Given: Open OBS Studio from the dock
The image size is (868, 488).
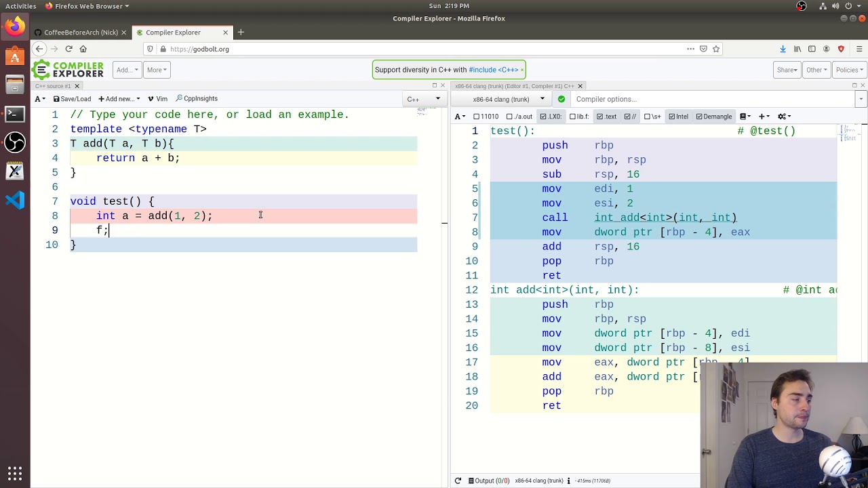Looking at the screenshot, I should [15, 142].
